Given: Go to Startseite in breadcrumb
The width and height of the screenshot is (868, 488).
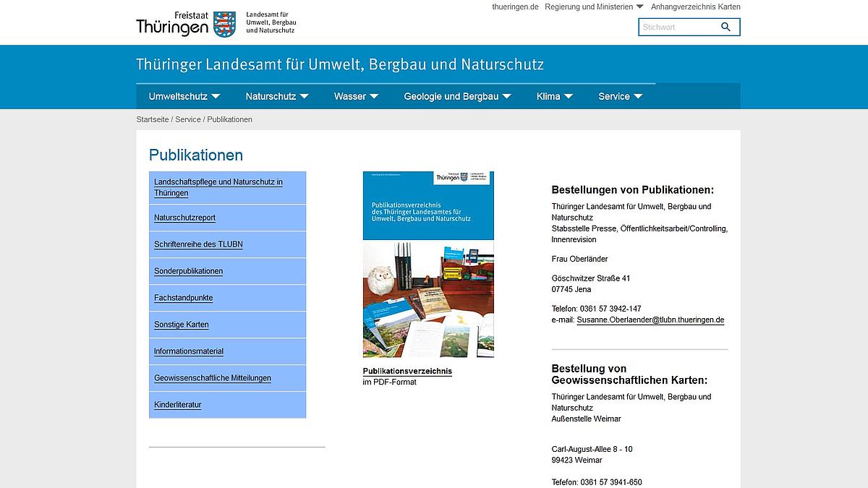Looking at the screenshot, I should click(x=153, y=119).
